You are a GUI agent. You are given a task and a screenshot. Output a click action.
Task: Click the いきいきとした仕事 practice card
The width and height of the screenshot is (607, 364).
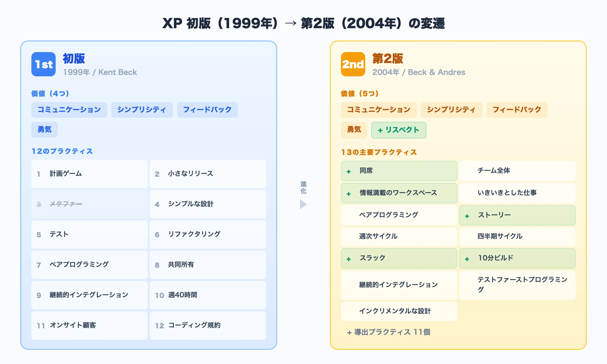click(517, 193)
